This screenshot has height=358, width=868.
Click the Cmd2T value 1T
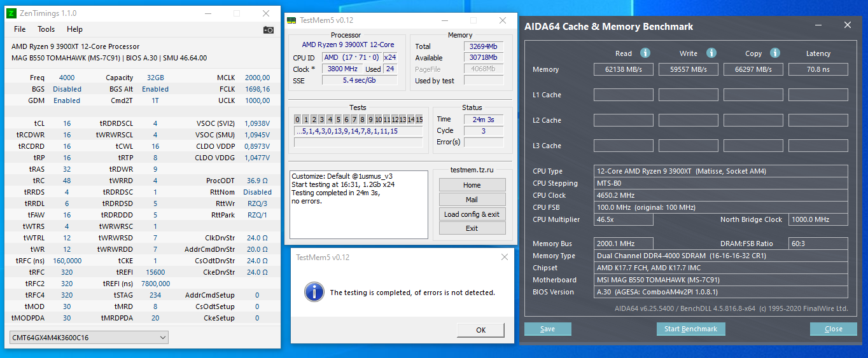point(155,100)
